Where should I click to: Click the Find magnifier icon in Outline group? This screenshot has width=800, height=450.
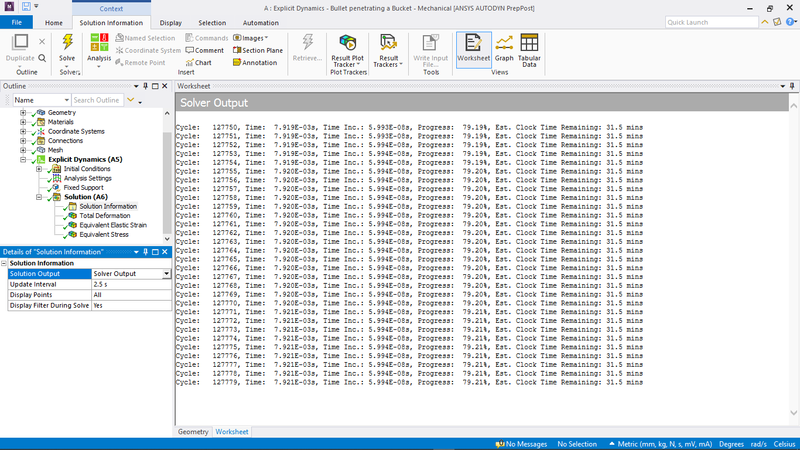coord(42,58)
